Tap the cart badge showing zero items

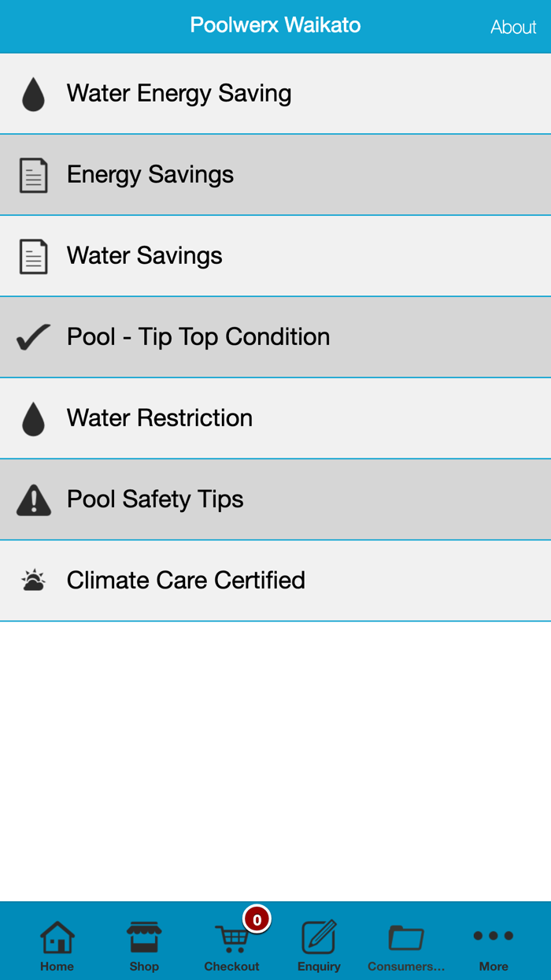pos(254,919)
